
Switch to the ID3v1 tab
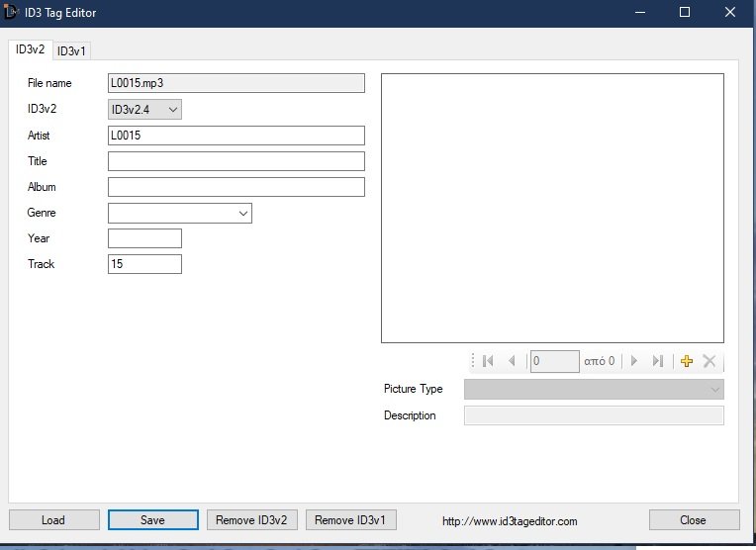[x=74, y=51]
